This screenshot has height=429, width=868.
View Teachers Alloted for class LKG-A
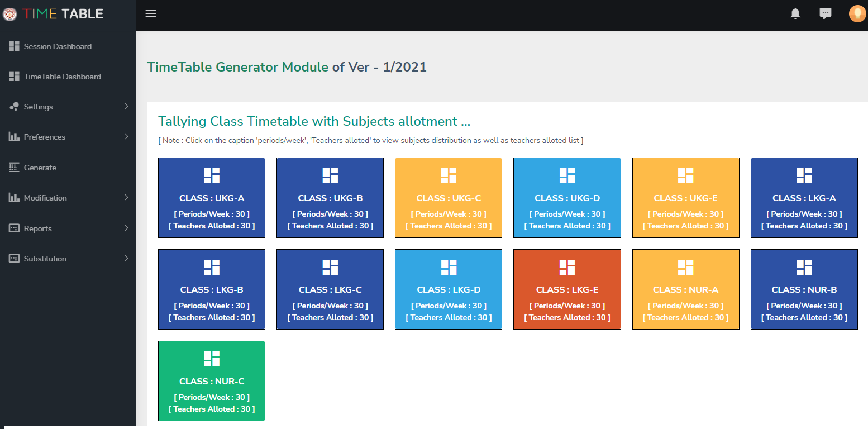tap(804, 226)
